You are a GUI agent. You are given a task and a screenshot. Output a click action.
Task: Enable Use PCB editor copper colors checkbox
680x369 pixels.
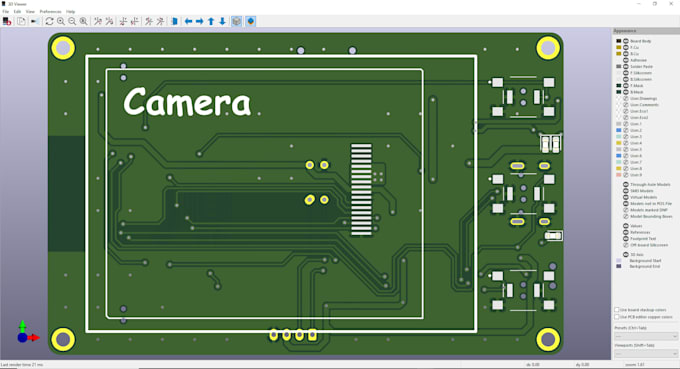617,317
